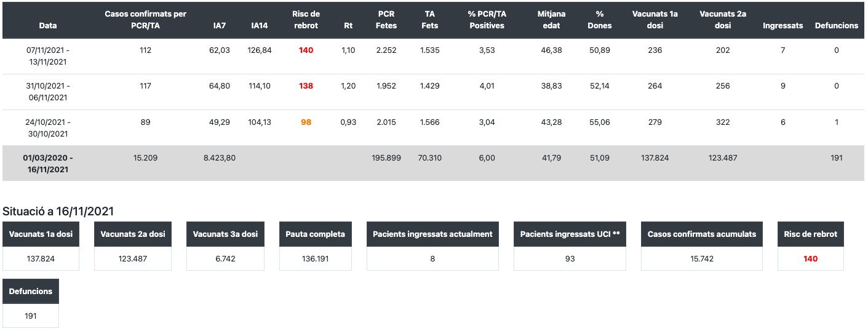
Task: Select the IA14 column header
Action: click(x=259, y=26)
